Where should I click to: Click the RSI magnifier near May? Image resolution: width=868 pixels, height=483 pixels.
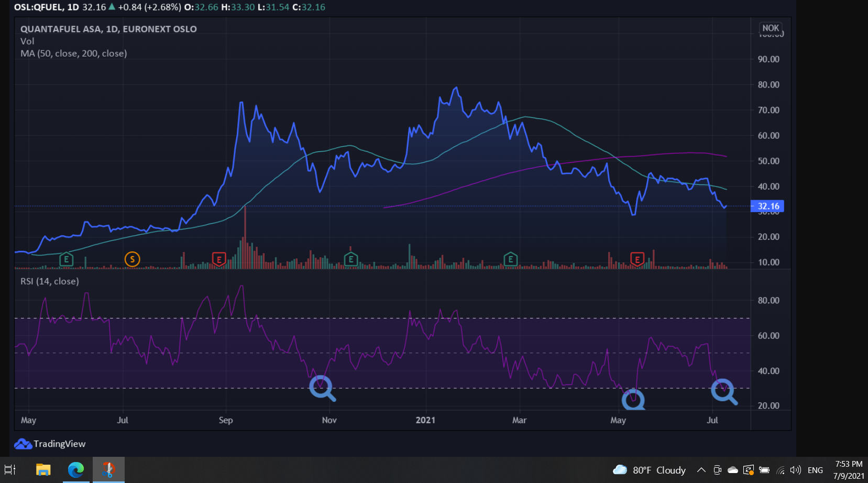pyautogui.click(x=633, y=400)
